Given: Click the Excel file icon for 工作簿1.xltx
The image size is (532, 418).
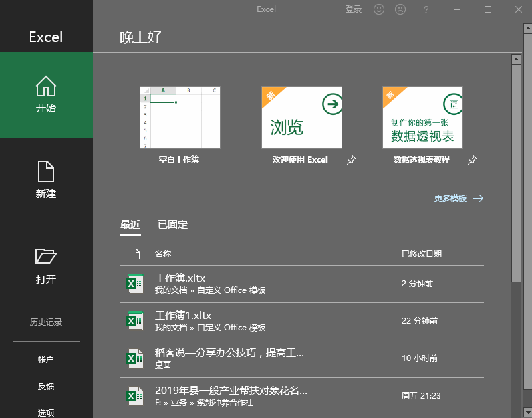Looking at the screenshot, I should click(134, 320).
